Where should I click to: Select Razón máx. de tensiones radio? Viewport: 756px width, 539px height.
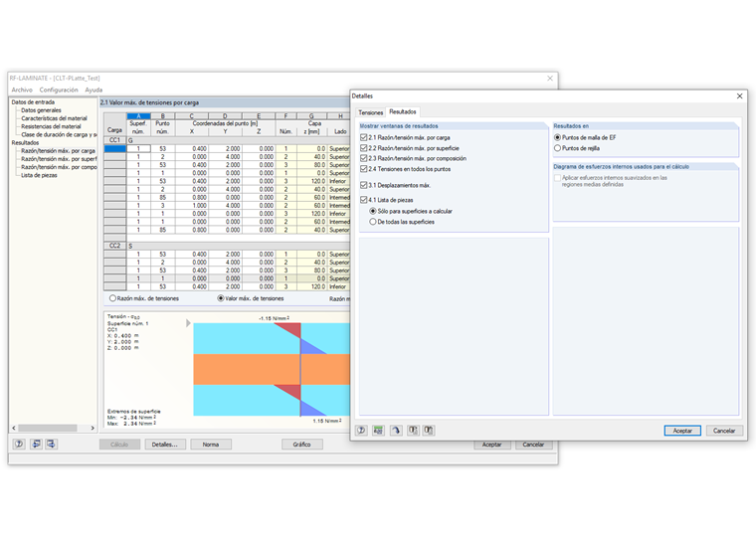pos(112,298)
